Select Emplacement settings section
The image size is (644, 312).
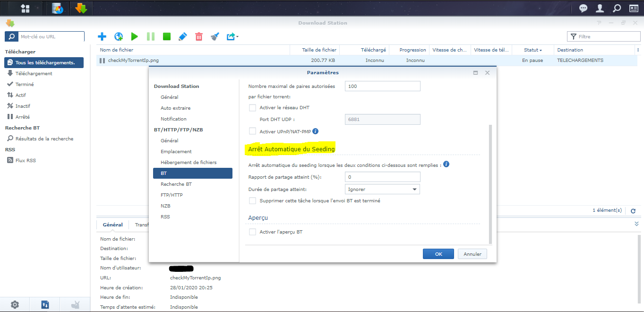pos(176,152)
